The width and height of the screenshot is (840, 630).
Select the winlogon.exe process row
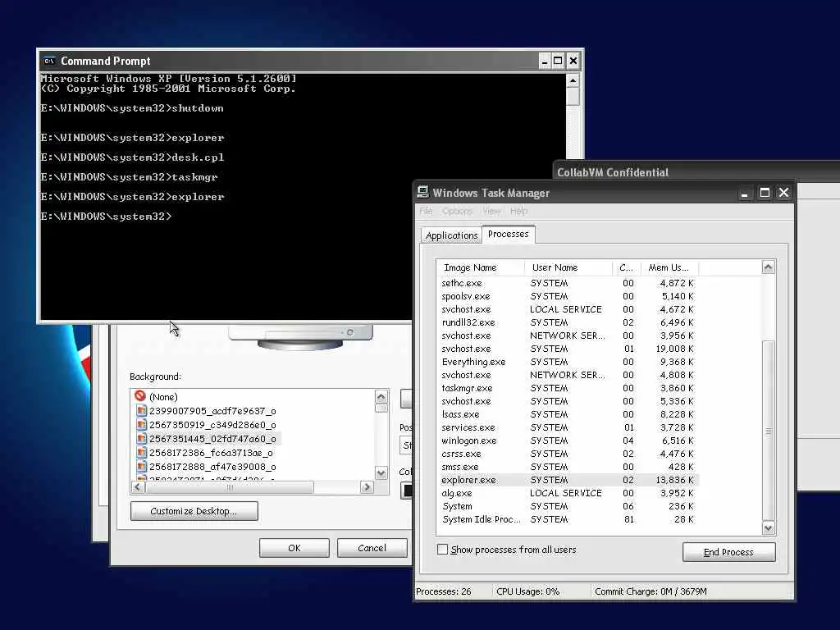tap(568, 441)
